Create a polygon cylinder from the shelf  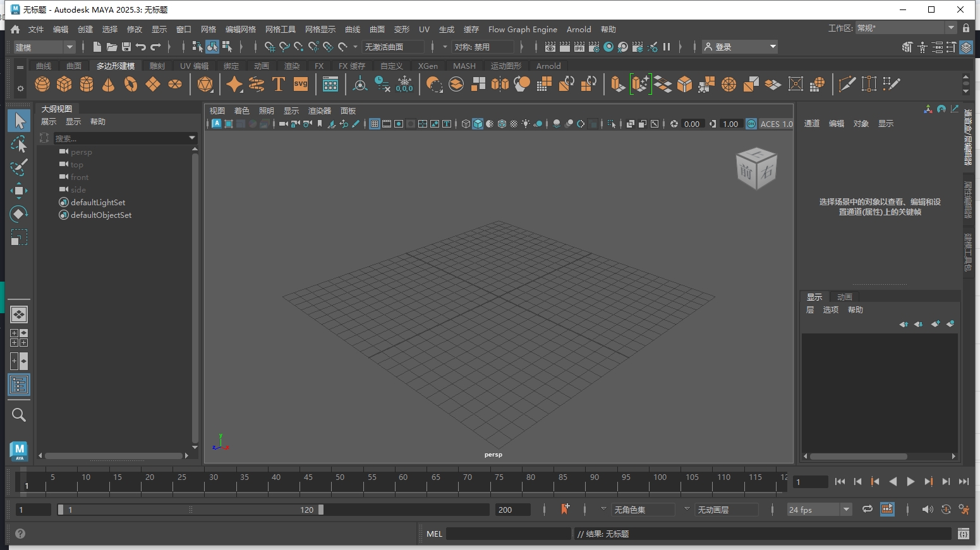(86, 83)
